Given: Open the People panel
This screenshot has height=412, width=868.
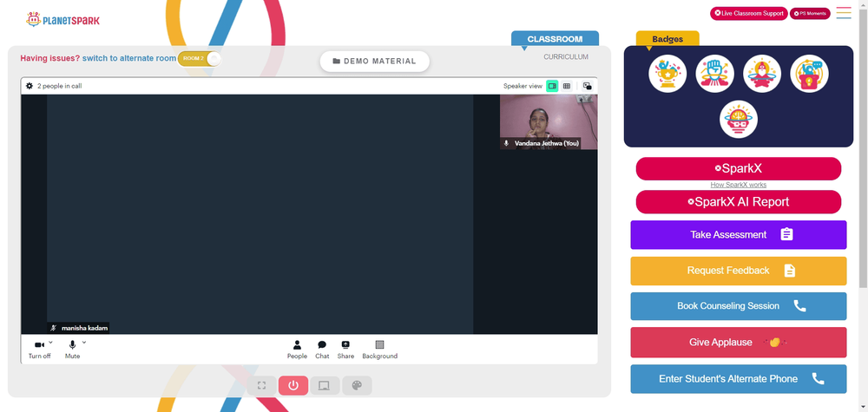Looking at the screenshot, I should pos(297,350).
